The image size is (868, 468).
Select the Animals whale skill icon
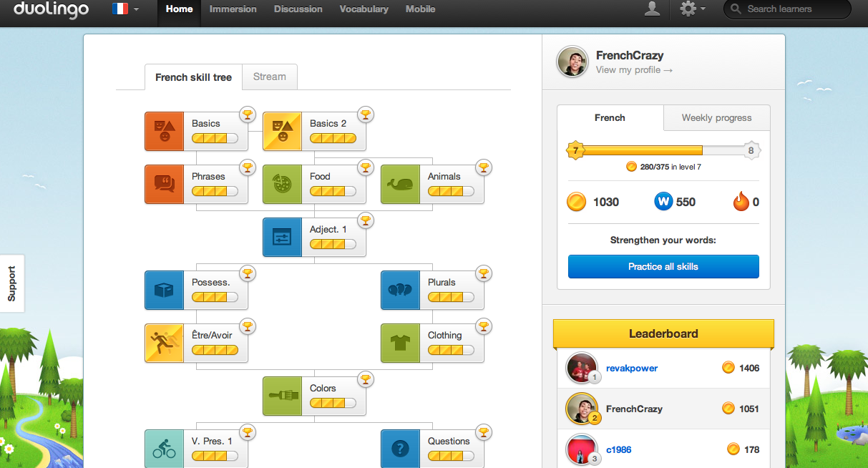point(400,184)
